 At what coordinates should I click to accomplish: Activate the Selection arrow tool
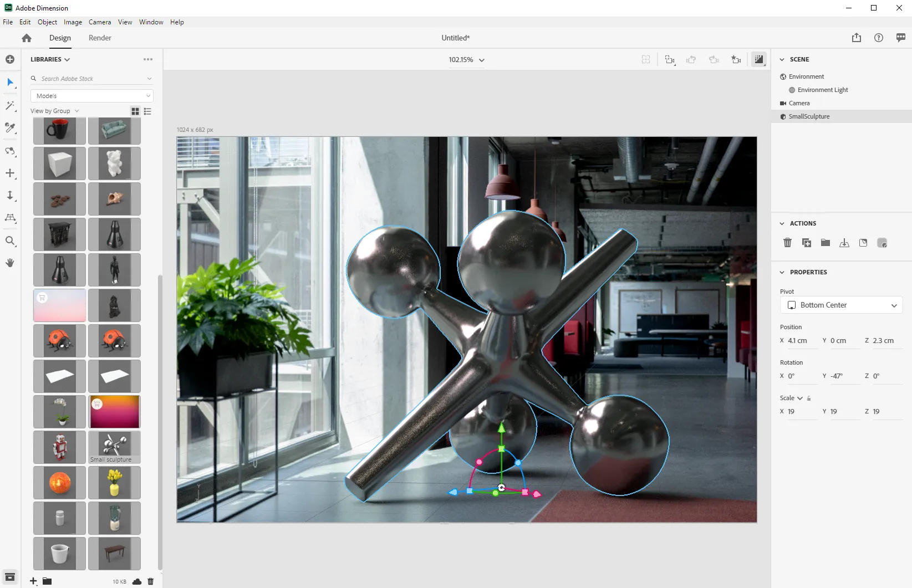[10, 83]
